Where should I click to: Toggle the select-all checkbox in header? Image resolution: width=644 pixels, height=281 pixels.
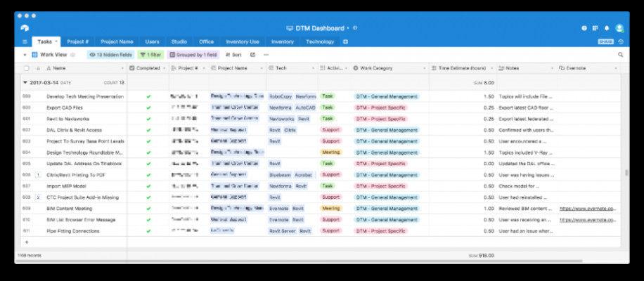(27, 68)
